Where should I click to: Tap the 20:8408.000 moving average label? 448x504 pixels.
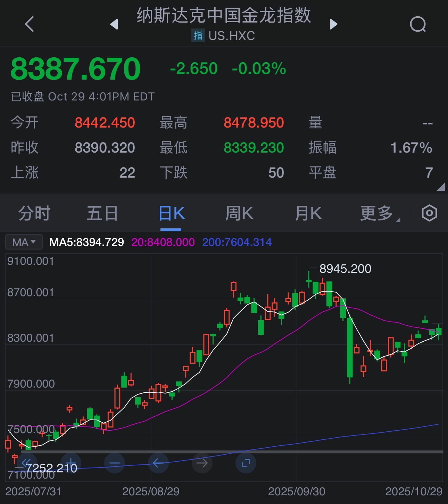[163, 242]
